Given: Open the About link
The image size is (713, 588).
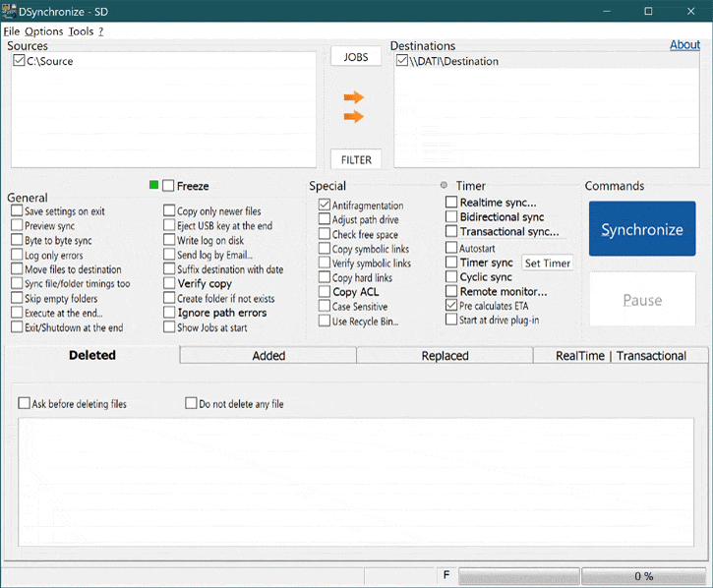Looking at the screenshot, I should pos(684,44).
